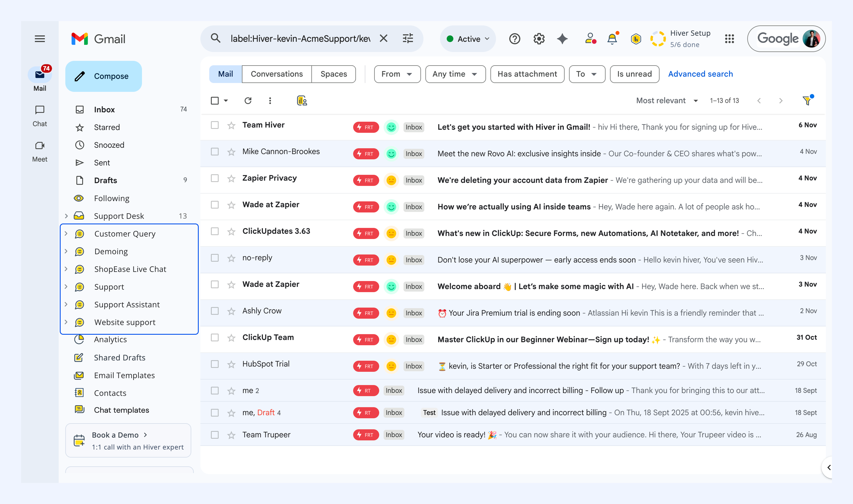This screenshot has width=853, height=504.
Task: Select the ClickUp Team email checkbox
Action: point(215,337)
